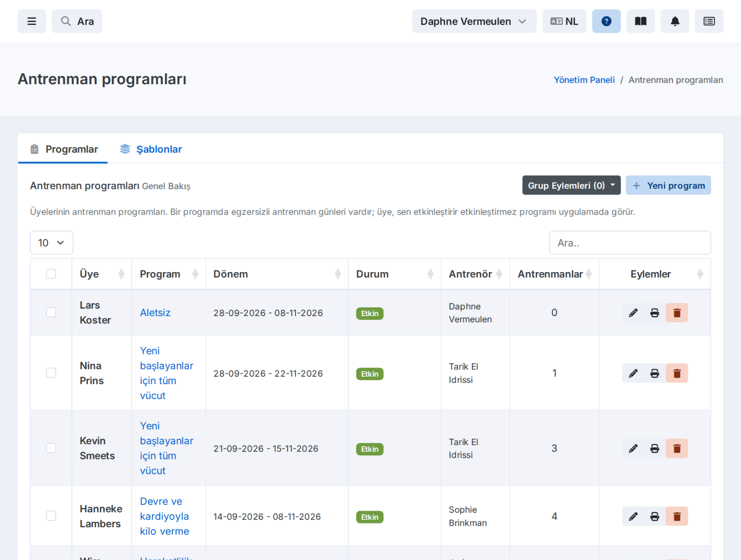Screen dimensions: 741x560
Task: Sort table by the Durum column
Action: click(x=395, y=274)
